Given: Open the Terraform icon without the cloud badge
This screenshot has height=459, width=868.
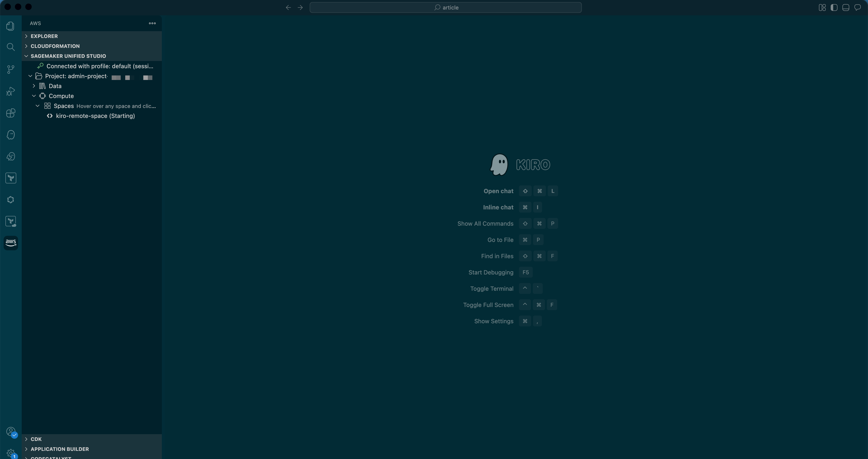Looking at the screenshot, I should click(x=10, y=178).
